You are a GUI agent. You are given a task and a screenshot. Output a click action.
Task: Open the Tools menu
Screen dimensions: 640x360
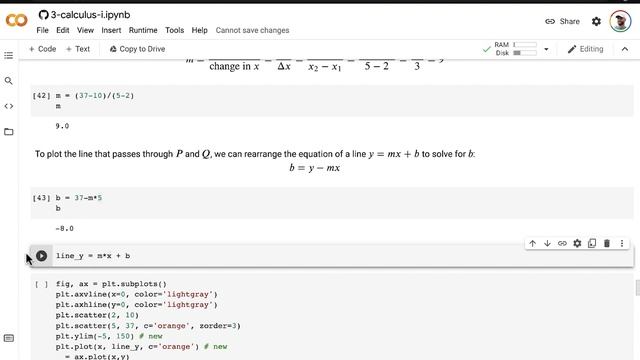pos(174,30)
